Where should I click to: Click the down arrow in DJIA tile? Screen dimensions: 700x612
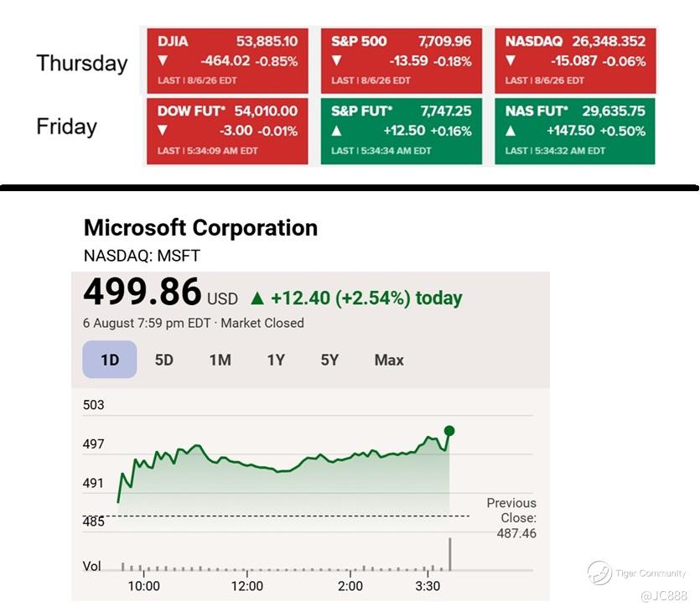pos(163,60)
